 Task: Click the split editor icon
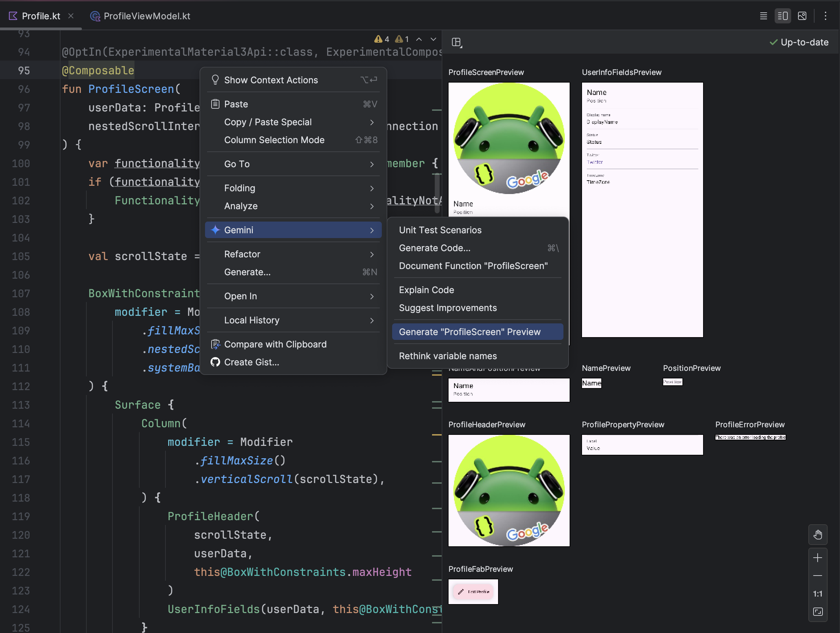pyautogui.click(x=783, y=16)
